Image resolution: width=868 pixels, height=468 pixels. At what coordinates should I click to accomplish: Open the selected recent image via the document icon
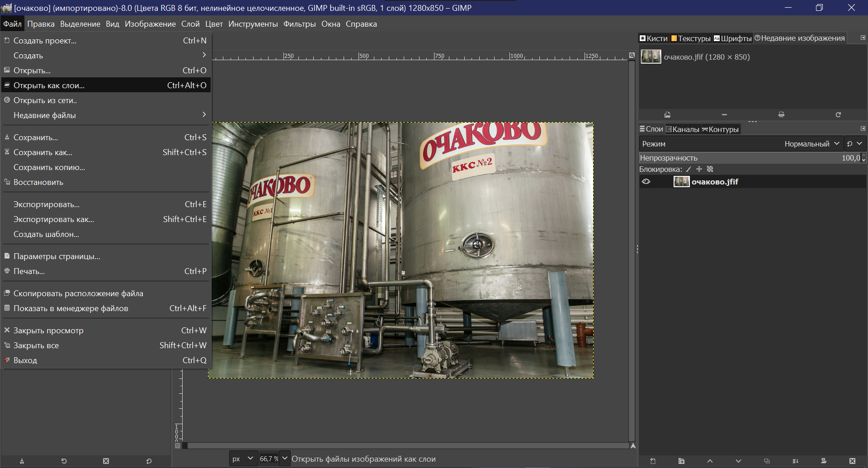[x=667, y=115]
